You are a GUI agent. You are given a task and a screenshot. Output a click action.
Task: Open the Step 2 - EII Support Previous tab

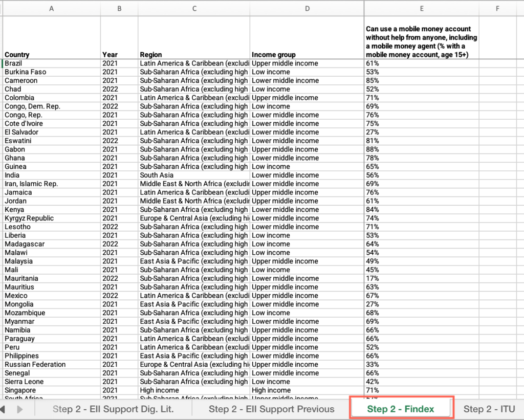pyautogui.click(x=271, y=409)
